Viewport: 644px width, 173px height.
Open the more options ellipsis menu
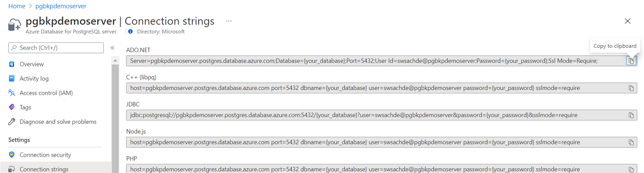pyautogui.click(x=229, y=21)
